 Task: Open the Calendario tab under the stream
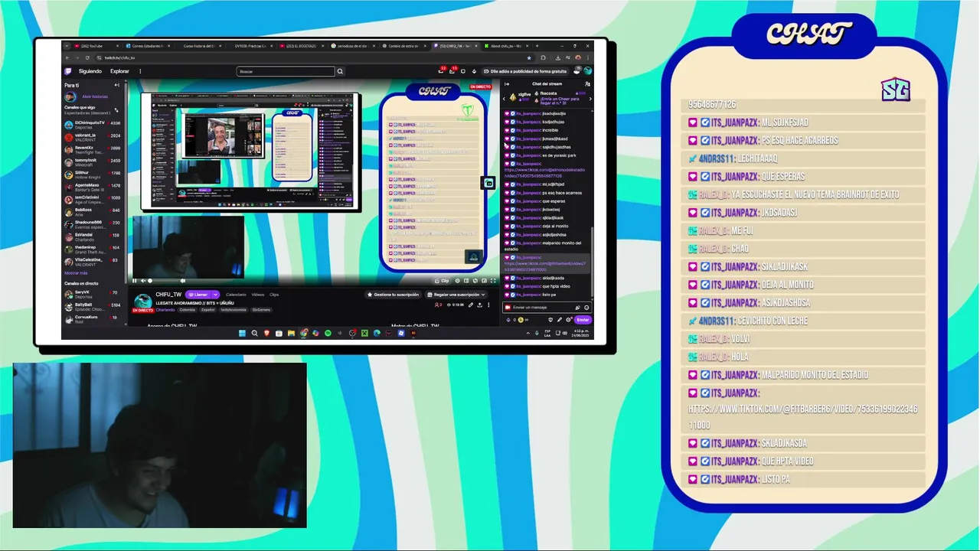pos(236,295)
